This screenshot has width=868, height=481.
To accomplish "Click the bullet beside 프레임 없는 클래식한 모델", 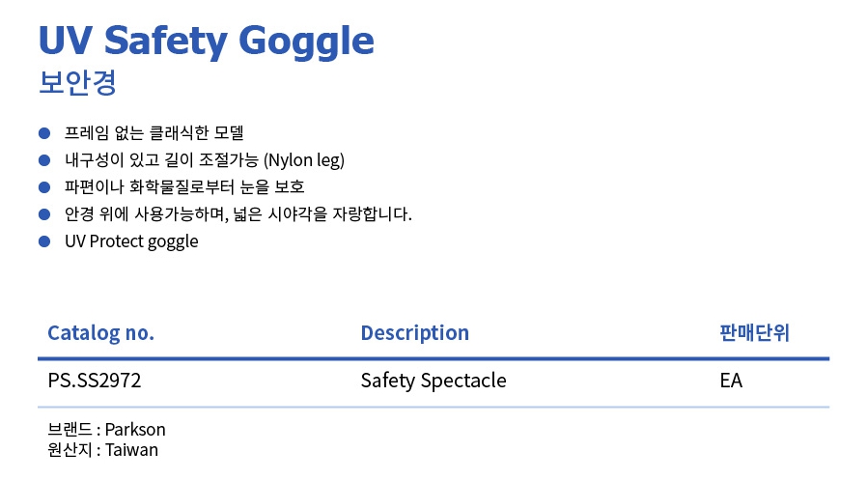I will [x=43, y=131].
